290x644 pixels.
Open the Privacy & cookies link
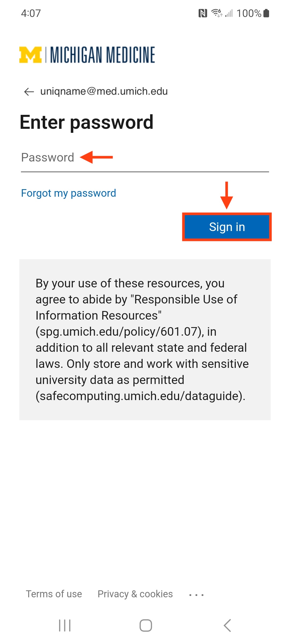[135, 594]
